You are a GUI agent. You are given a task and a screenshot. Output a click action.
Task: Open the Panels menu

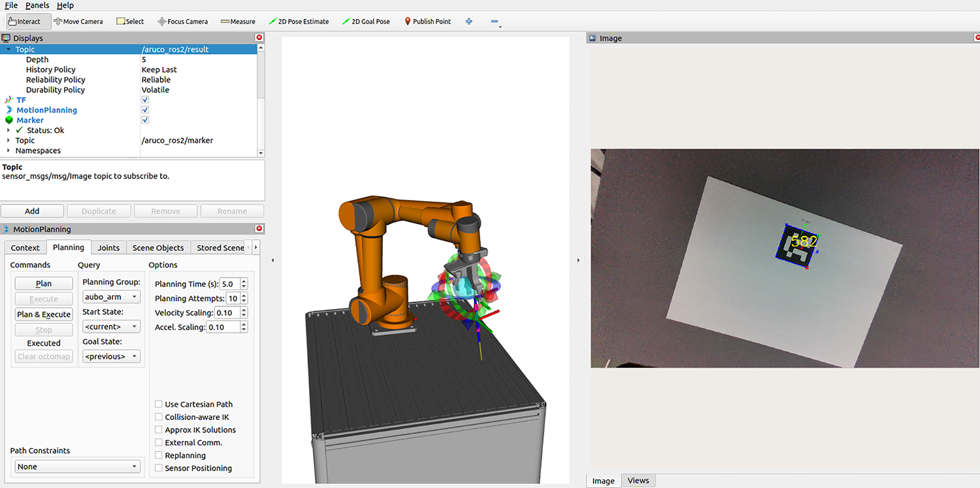click(37, 5)
